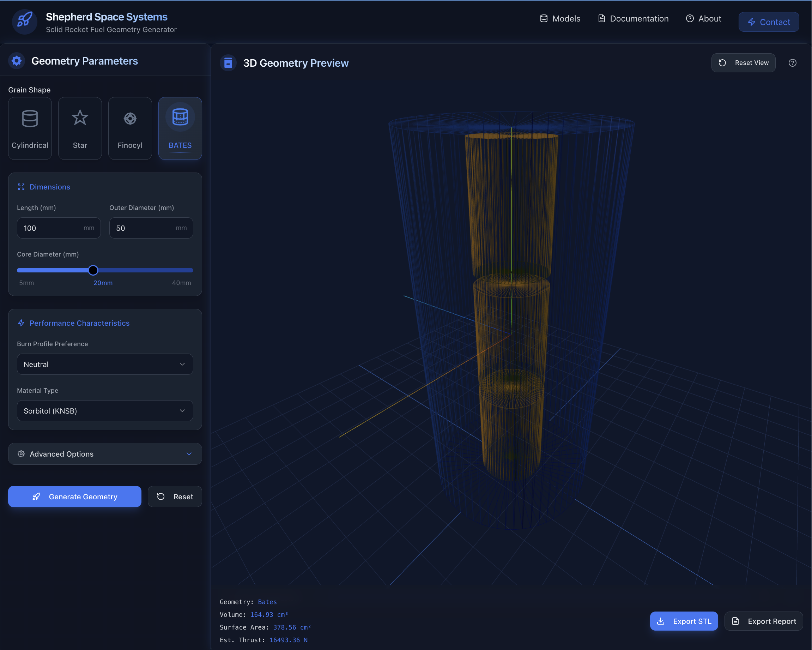Expand the Advanced Options section
This screenshot has width=812, height=650.
[105, 454]
